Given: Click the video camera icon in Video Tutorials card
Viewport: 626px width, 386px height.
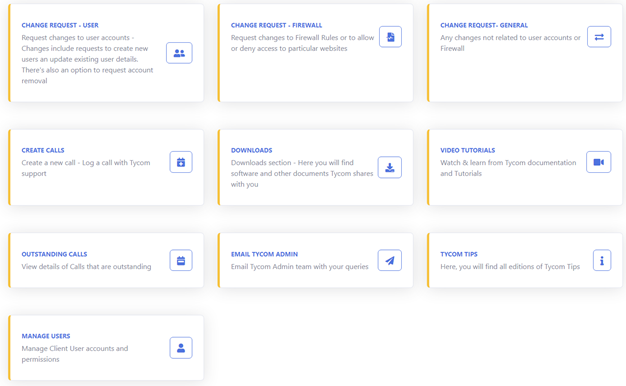Looking at the screenshot, I should pyautogui.click(x=598, y=162).
